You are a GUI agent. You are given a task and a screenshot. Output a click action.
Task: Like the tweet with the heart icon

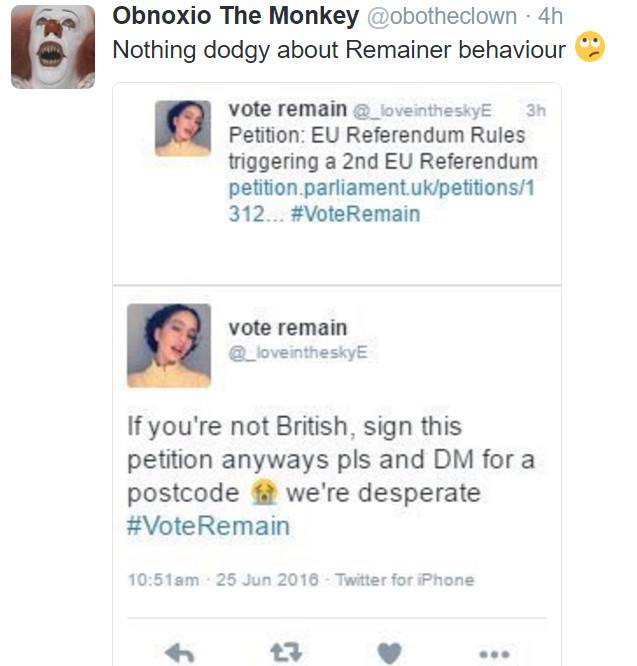coord(389,653)
